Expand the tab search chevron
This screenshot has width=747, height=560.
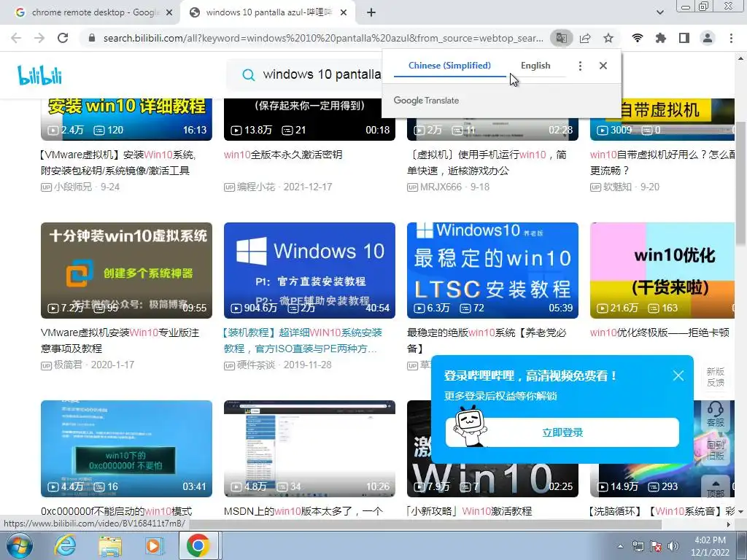click(659, 12)
